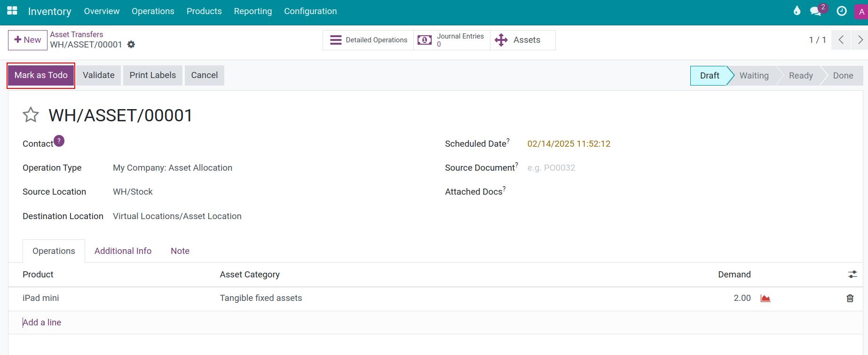Viewport: 868px width, 355px height.
Task: Edit the Scheduled Date field
Action: click(x=569, y=144)
